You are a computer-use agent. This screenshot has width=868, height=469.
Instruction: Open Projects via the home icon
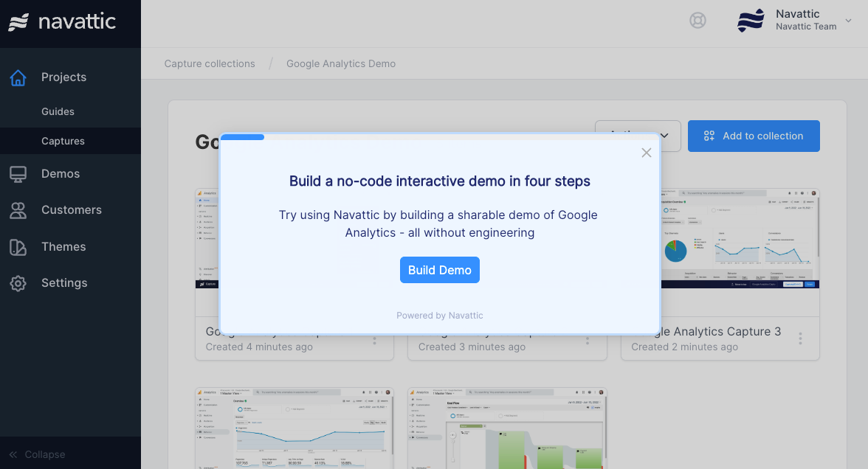click(x=18, y=78)
